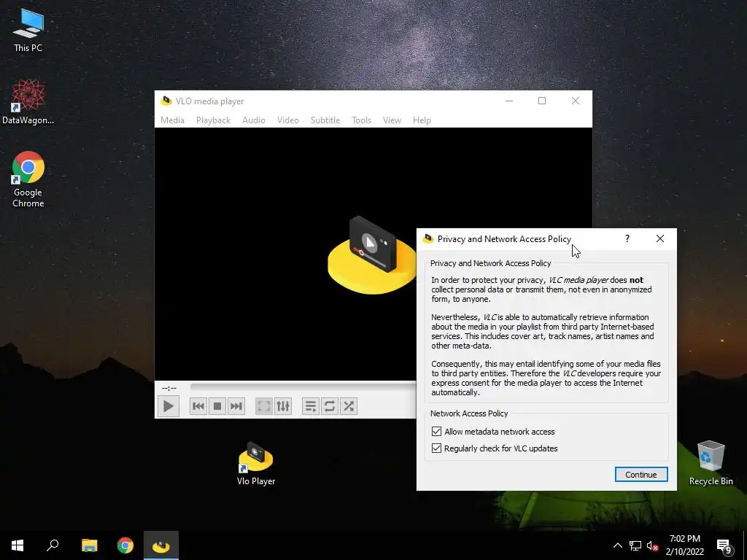
Task: Click the previous track button
Action: [198, 406]
